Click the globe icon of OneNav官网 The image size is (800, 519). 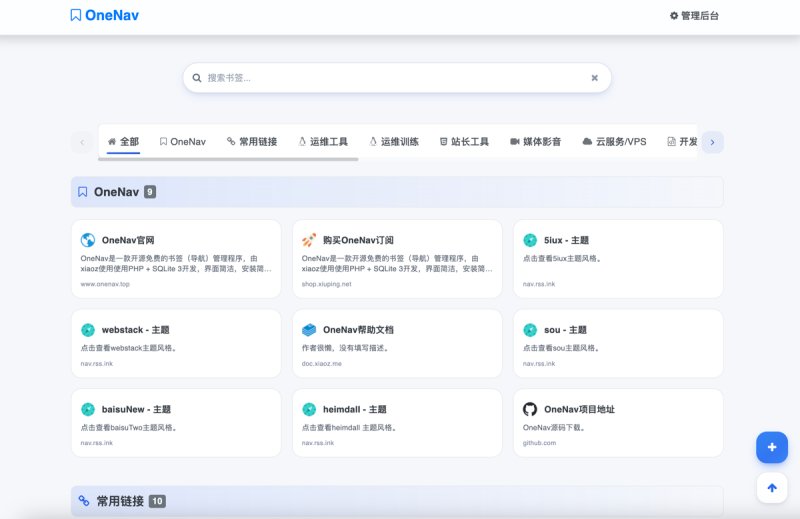[x=88, y=240]
